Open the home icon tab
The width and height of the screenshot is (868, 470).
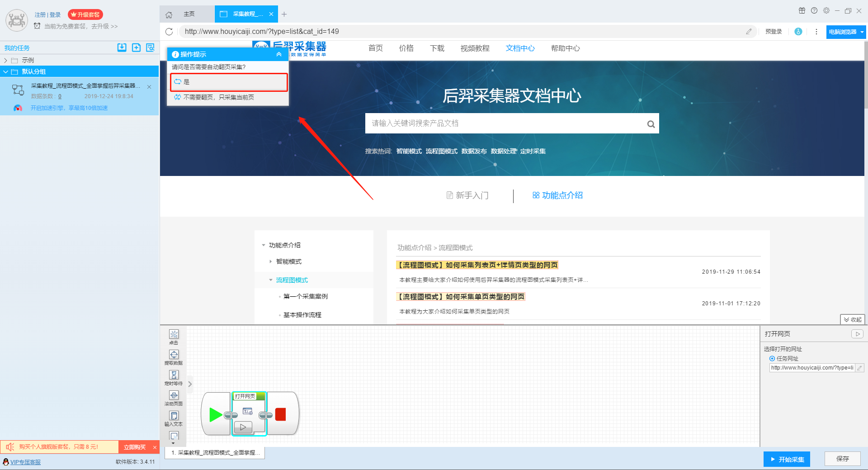point(169,14)
